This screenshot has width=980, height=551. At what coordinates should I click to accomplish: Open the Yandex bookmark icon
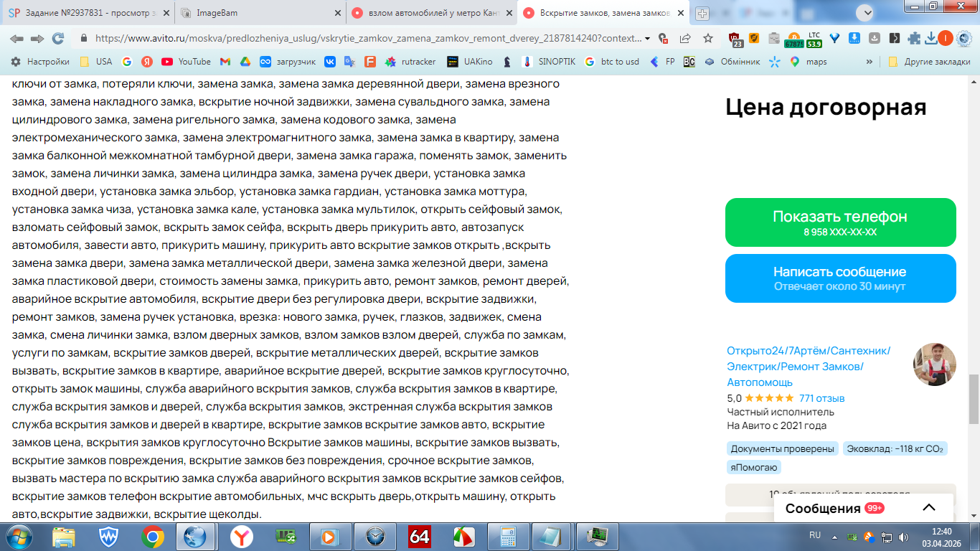(x=146, y=62)
